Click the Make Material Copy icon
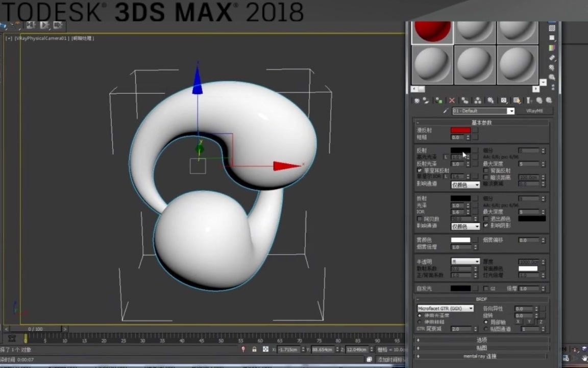The image size is (588, 368). pyautogui.click(x=465, y=100)
